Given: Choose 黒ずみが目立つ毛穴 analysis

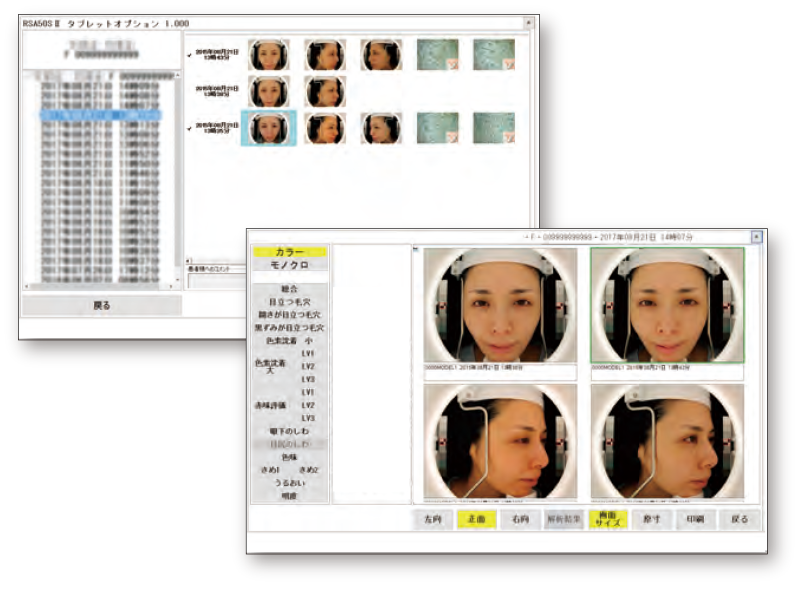Looking at the screenshot, I should (288, 327).
